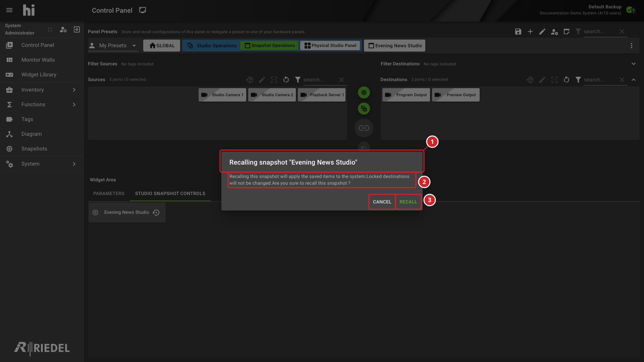The height and width of the screenshot is (362, 644).
Task: Expand the System sidebar section
Action: [42, 164]
